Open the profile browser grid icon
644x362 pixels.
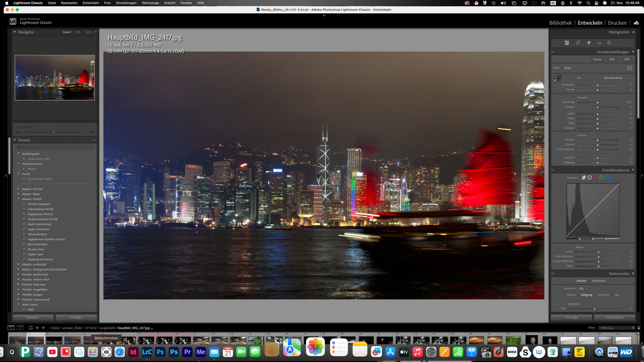(x=629, y=68)
